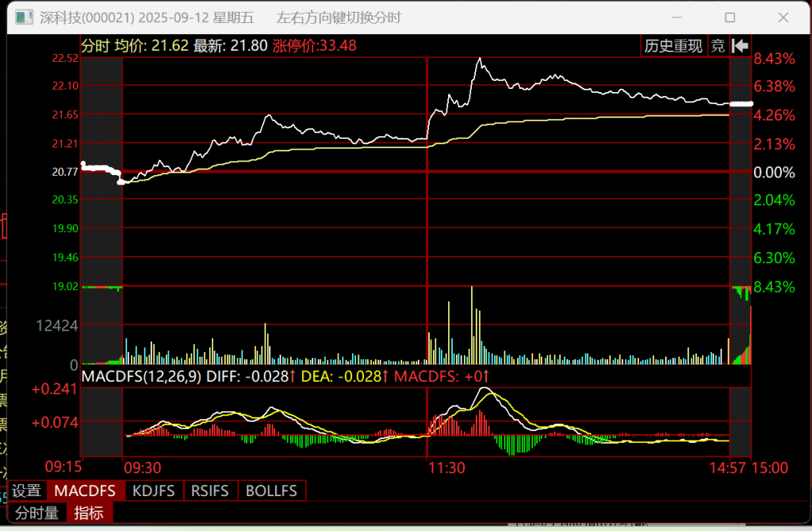Click the 09:30 market open time marker
Screen dimensions: 812x531
(x=143, y=468)
